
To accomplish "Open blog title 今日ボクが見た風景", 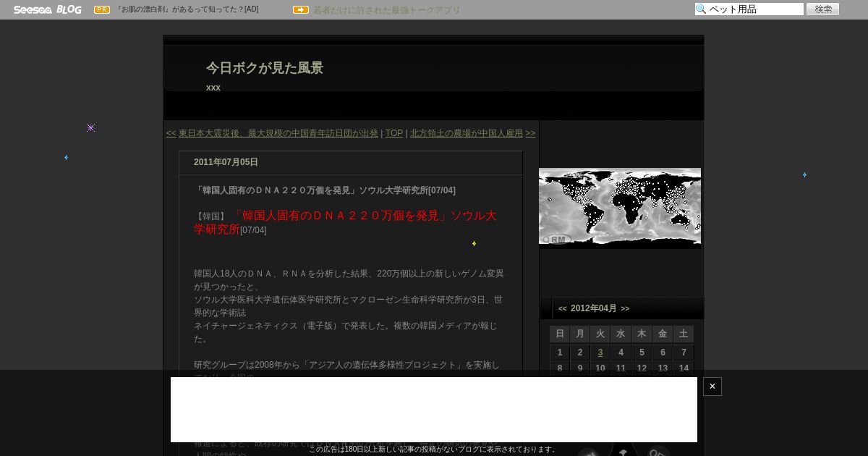I will pos(265,68).
